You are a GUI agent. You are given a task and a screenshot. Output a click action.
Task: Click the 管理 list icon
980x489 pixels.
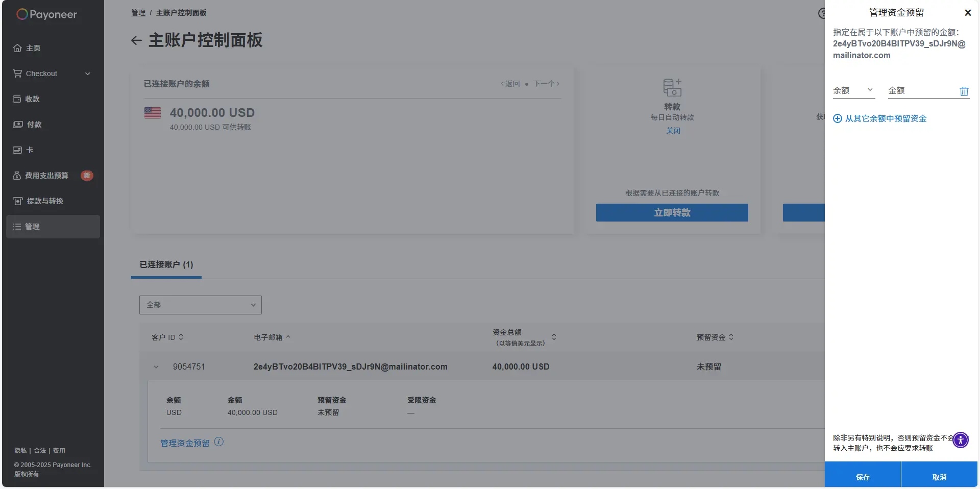coord(17,227)
